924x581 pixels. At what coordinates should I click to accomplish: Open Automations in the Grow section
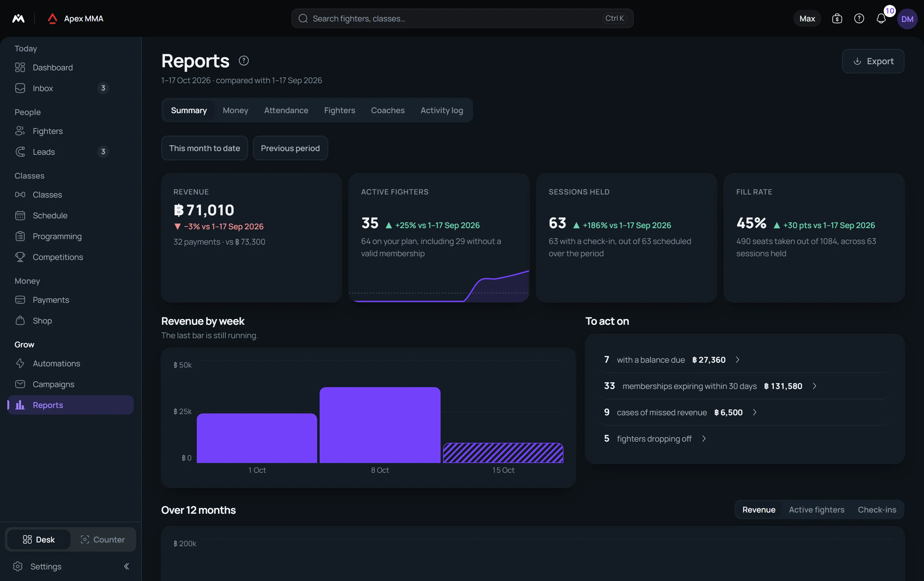pos(71,364)
